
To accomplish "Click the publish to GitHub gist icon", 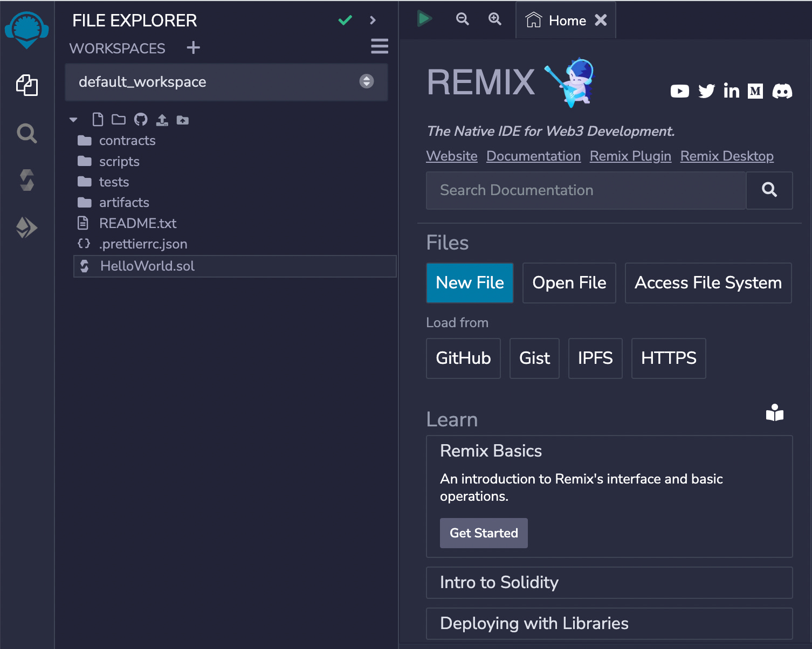I will point(141,120).
